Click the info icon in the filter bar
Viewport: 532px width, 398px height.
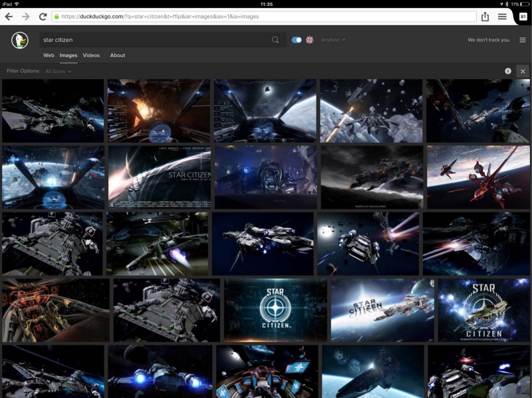tap(508, 71)
